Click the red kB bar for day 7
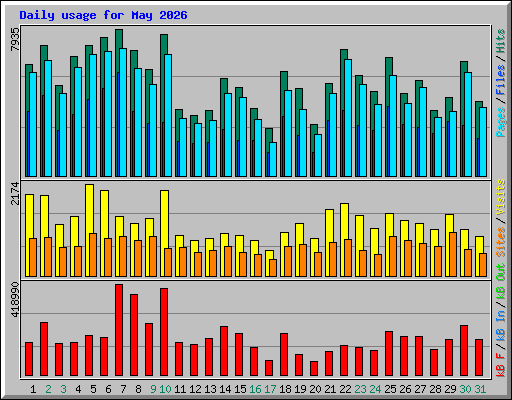512x400 pixels. (x=119, y=330)
